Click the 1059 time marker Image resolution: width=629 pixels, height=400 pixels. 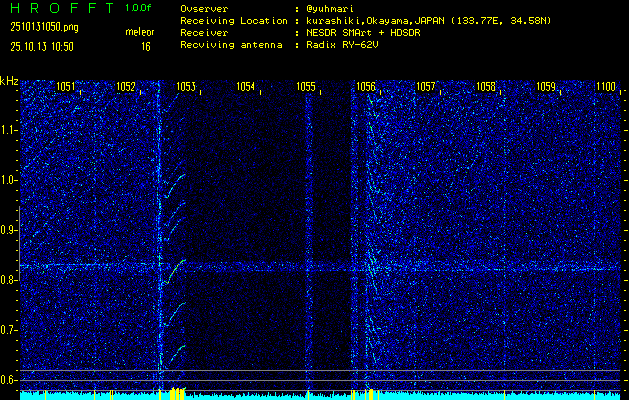click(546, 87)
